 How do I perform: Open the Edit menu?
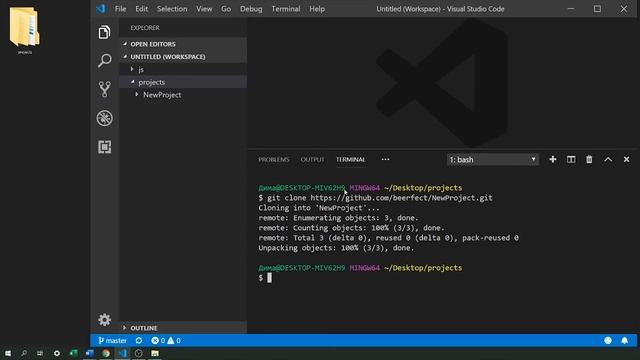(x=142, y=9)
